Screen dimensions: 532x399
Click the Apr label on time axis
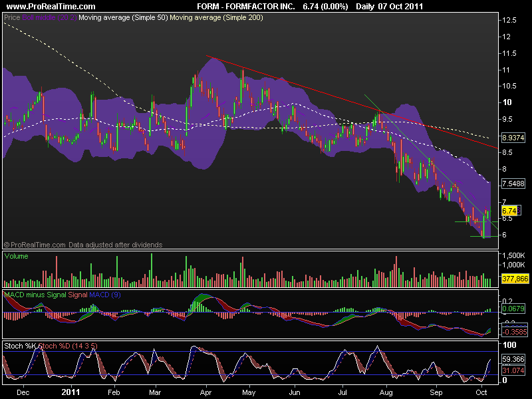(206, 392)
